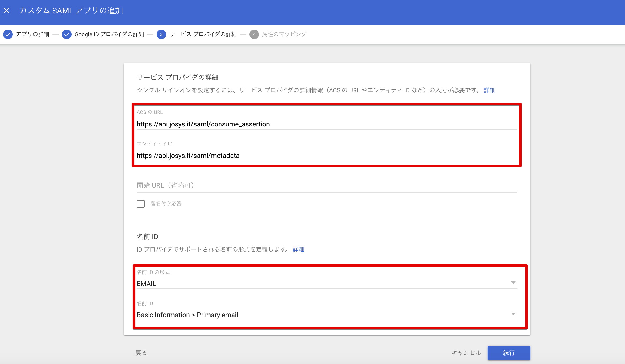Select the 属性のマッピング step label
Image resolution: width=625 pixels, height=364 pixels.
(x=284, y=34)
